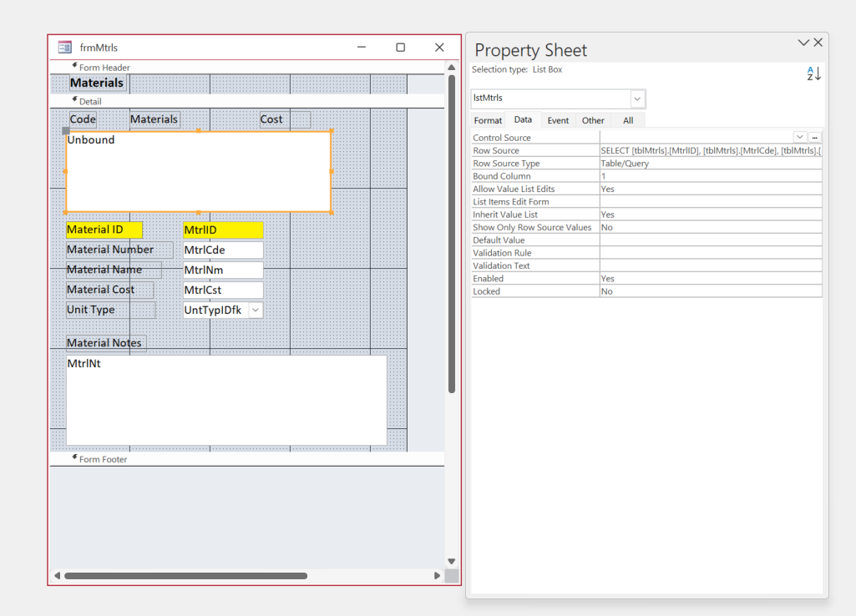856x616 pixels.
Task: Click the form's vertical scrollbar up arrow
Action: coord(452,67)
